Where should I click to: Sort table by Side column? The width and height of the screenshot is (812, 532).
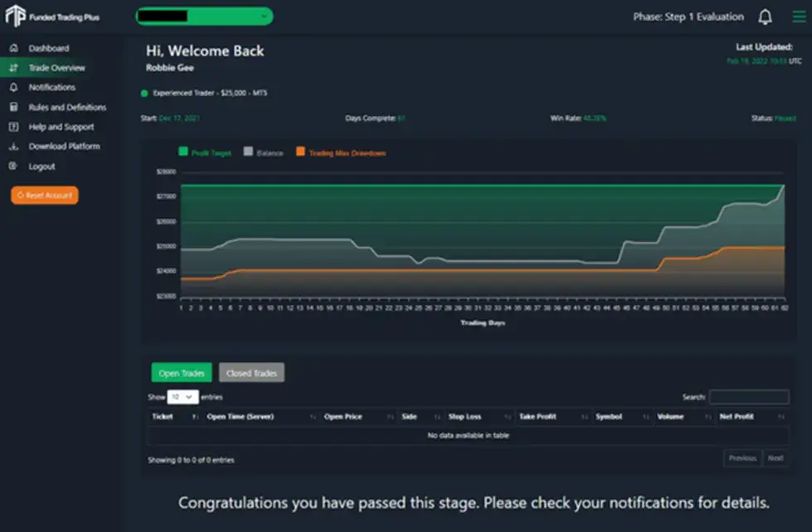coord(421,417)
